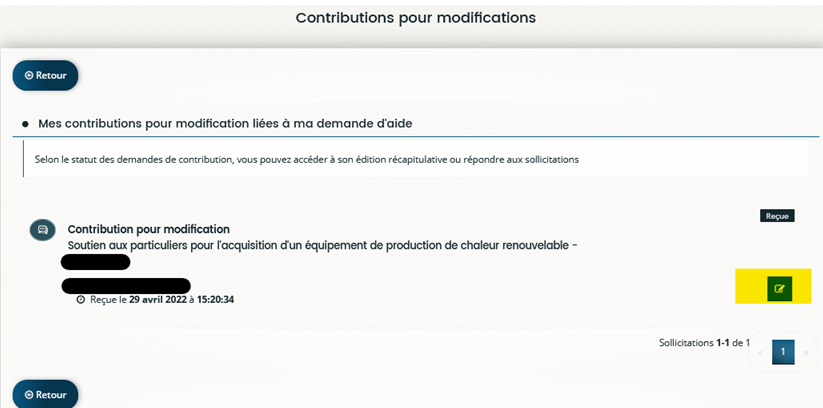Open the Contribution pour modification title
Screen dimensions: 823x408
[149, 229]
